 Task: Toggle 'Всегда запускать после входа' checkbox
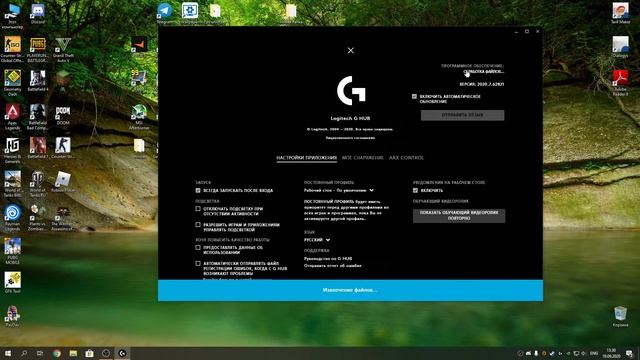click(x=198, y=191)
